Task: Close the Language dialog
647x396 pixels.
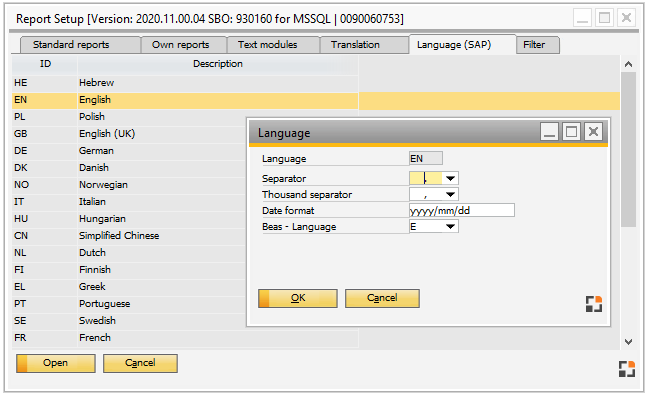Action: pos(593,132)
